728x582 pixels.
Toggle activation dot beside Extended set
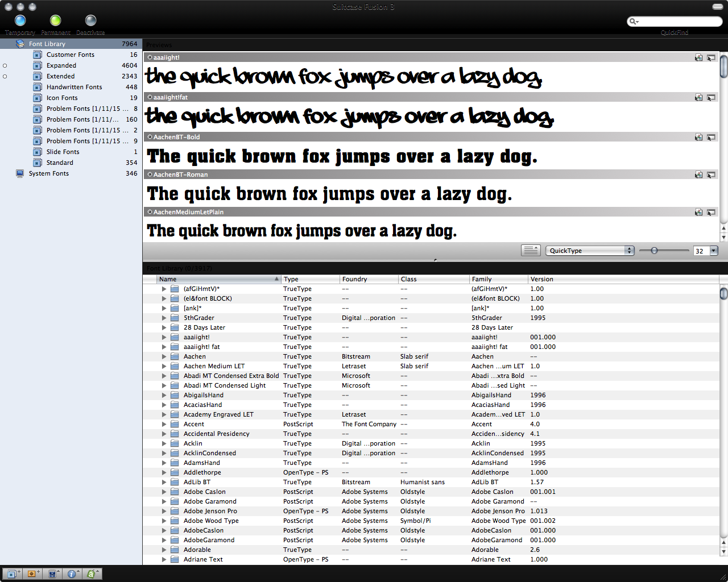click(5, 76)
